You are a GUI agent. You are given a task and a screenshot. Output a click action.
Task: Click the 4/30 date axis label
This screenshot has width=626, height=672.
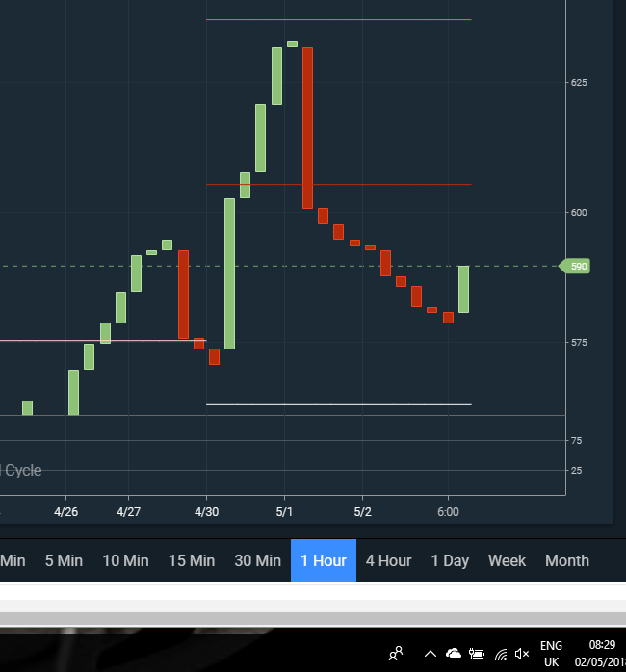207,512
